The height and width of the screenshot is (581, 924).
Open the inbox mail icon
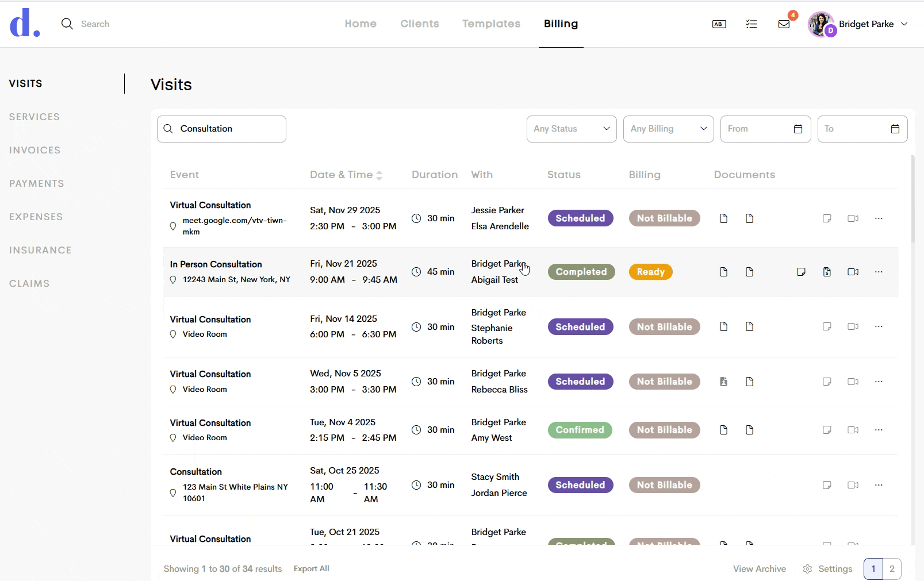tap(784, 24)
